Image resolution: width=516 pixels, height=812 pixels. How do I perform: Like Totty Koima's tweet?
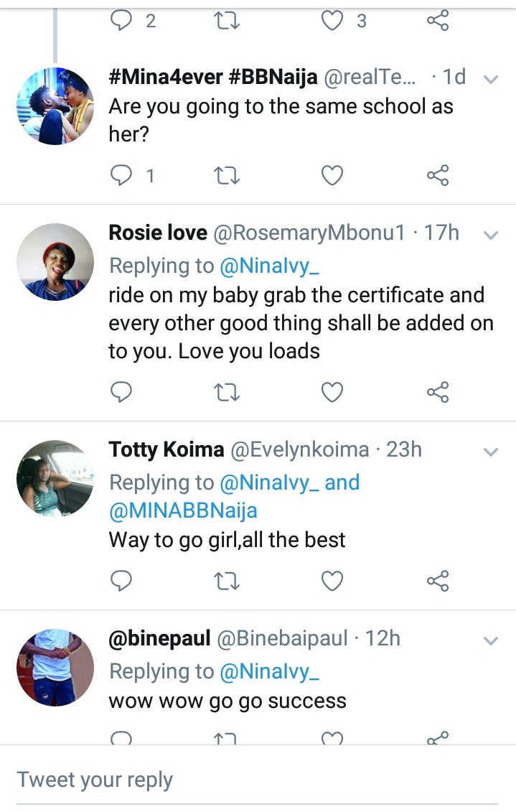pos(332,580)
